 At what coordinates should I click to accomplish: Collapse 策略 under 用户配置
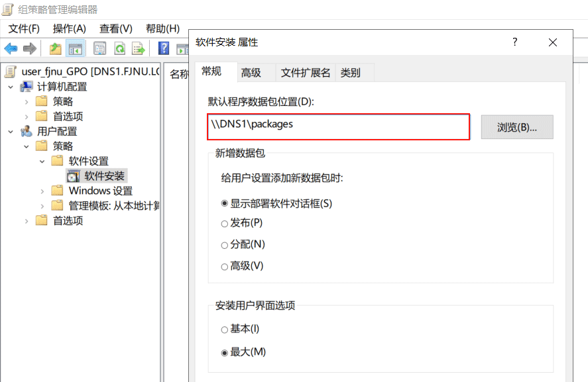[x=27, y=146]
